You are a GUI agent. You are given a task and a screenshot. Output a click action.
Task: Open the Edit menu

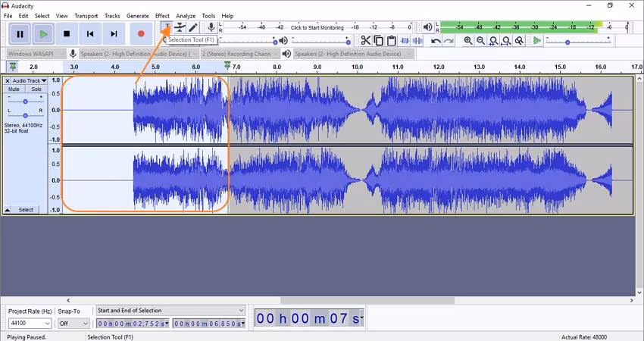click(x=23, y=16)
